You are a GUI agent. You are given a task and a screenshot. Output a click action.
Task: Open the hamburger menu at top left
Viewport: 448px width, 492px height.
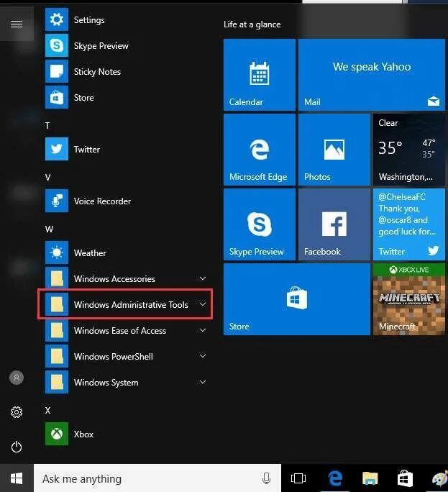[17, 24]
